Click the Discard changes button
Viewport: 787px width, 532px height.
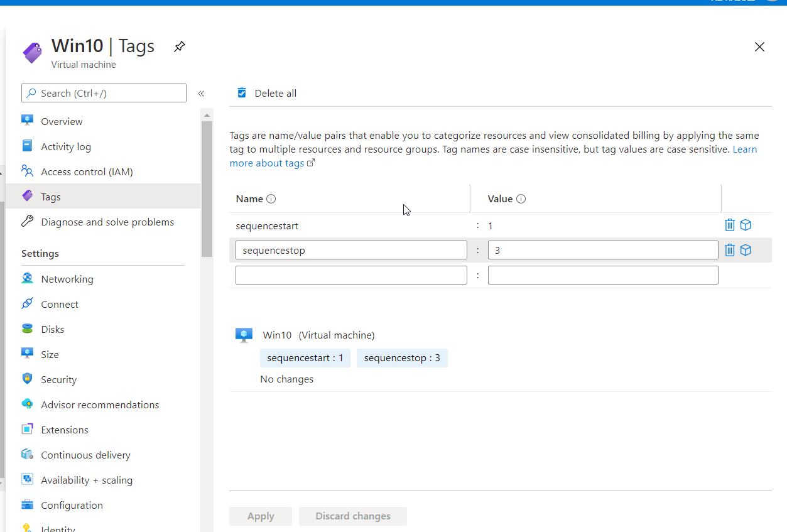[x=353, y=516]
